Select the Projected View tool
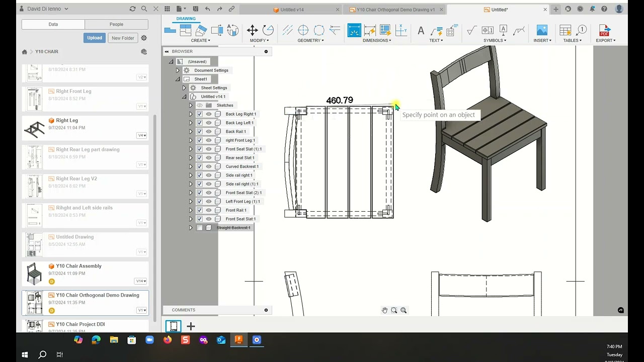 pyautogui.click(x=186, y=30)
